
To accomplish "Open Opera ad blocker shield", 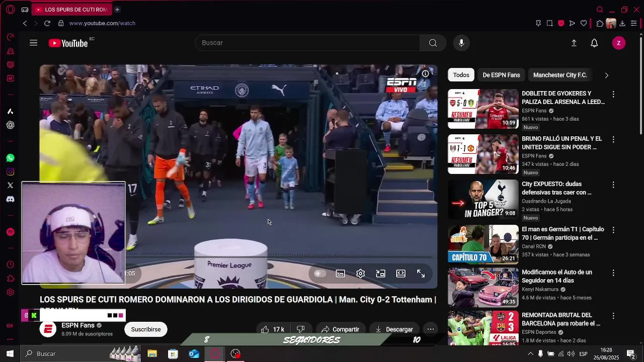I will (x=561, y=23).
